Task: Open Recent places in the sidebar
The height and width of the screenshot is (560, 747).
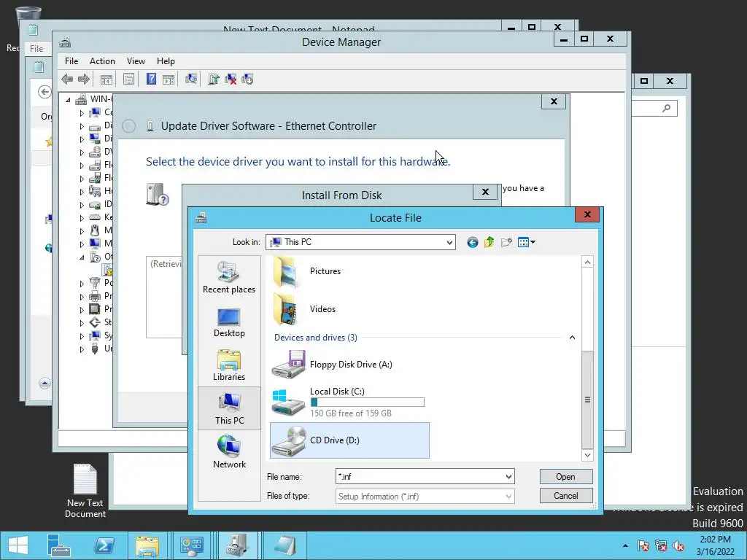Action: coord(229,278)
